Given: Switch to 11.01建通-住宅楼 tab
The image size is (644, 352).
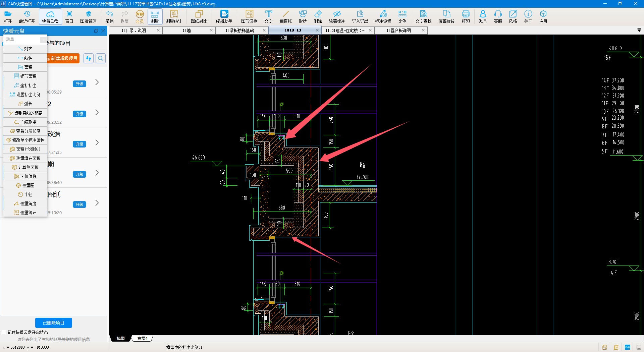Looking at the screenshot, I should pos(345,31).
